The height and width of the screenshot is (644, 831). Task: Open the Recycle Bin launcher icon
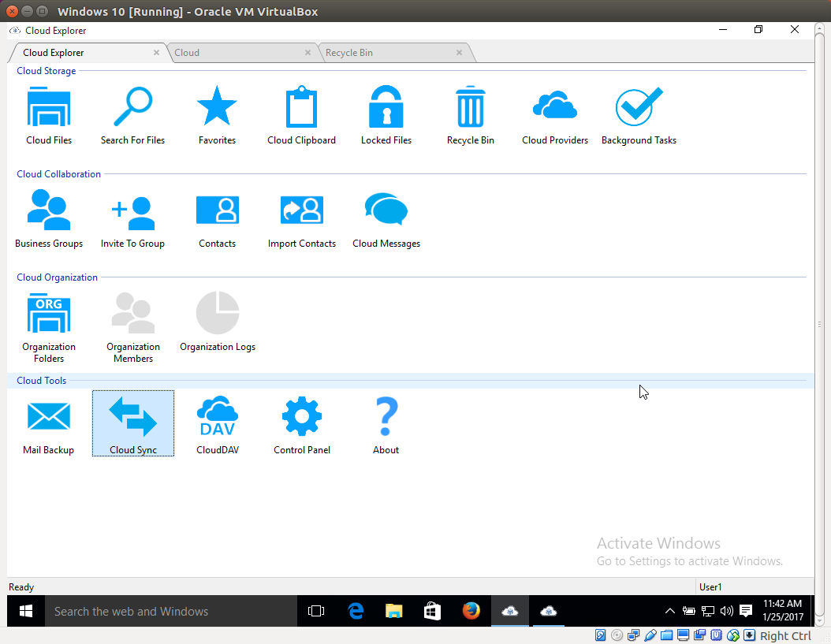[x=470, y=115]
